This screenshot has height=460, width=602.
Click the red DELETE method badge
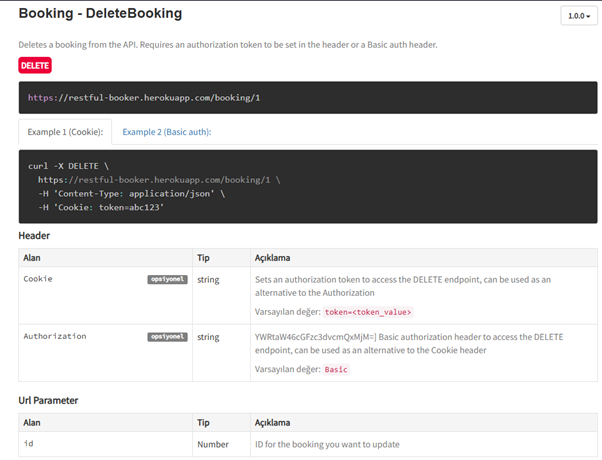(x=35, y=65)
